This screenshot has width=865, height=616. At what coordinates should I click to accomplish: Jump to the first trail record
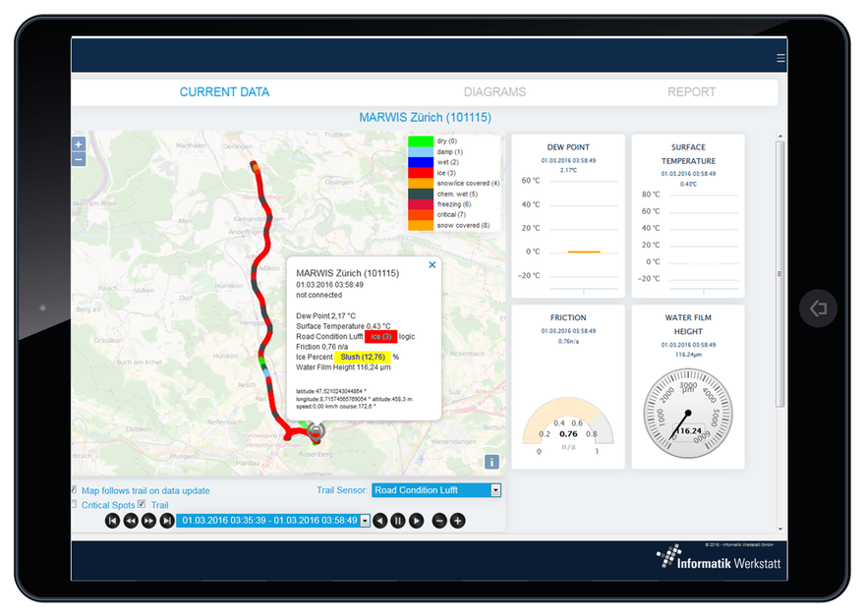(x=113, y=521)
